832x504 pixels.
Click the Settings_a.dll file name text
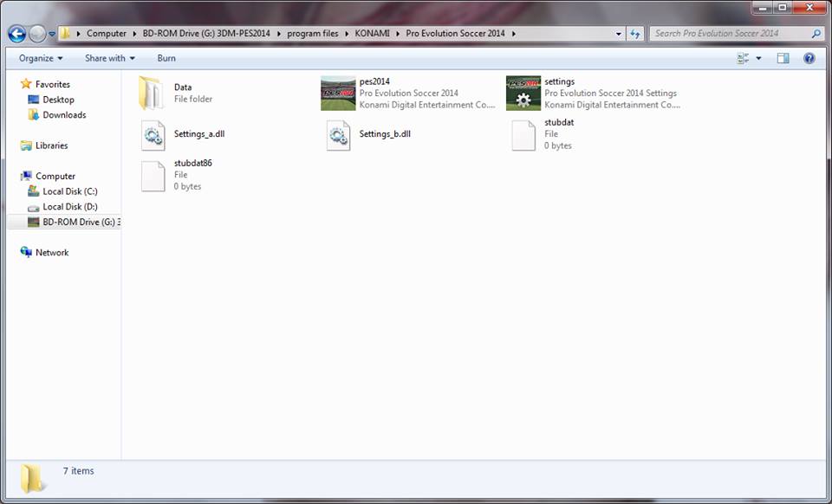199,134
